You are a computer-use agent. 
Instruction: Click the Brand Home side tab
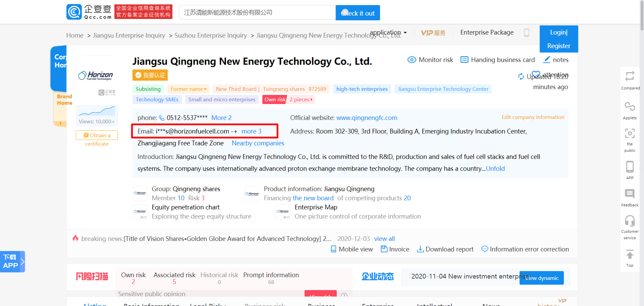coord(63,108)
